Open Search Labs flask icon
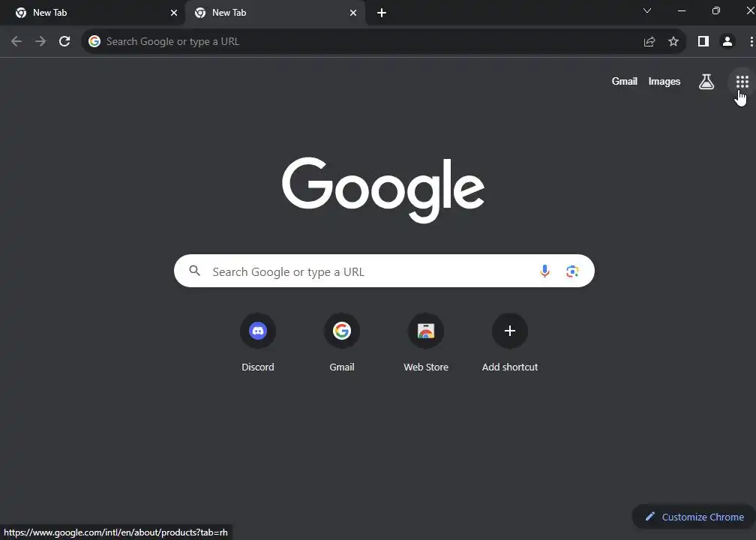The image size is (756, 540). (706, 82)
